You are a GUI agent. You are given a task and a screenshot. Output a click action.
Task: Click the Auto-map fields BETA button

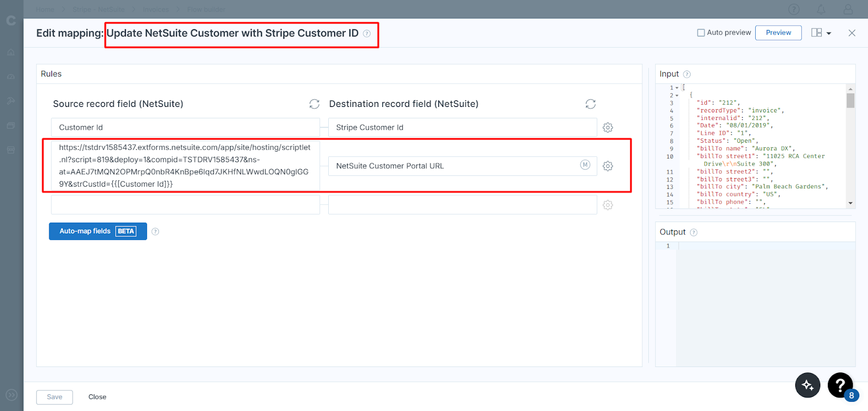pyautogui.click(x=98, y=231)
